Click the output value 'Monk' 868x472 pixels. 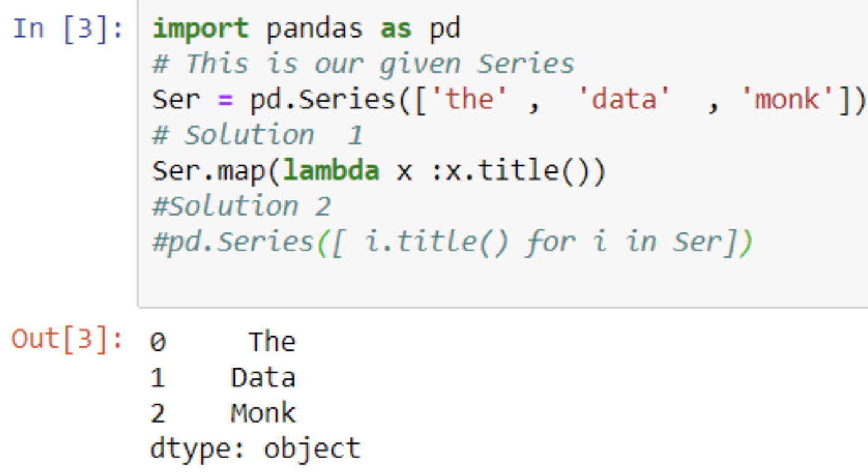(x=263, y=413)
